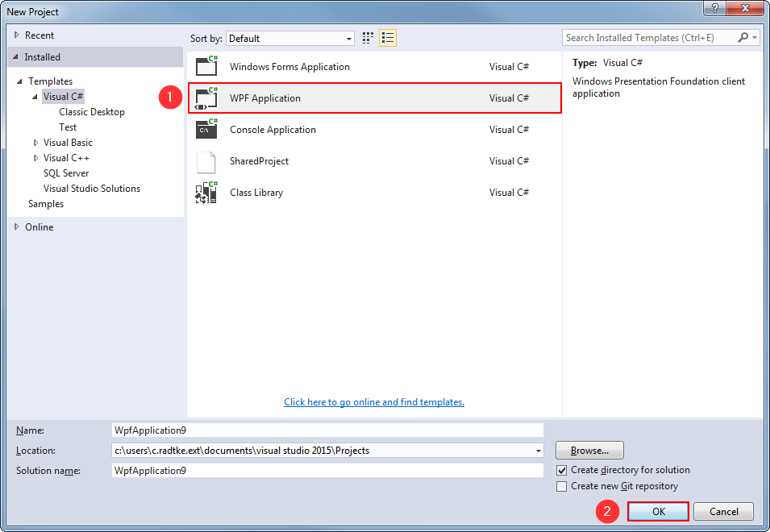Click the project Name input field
Viewport: 770px width, 532px height.
327,430
